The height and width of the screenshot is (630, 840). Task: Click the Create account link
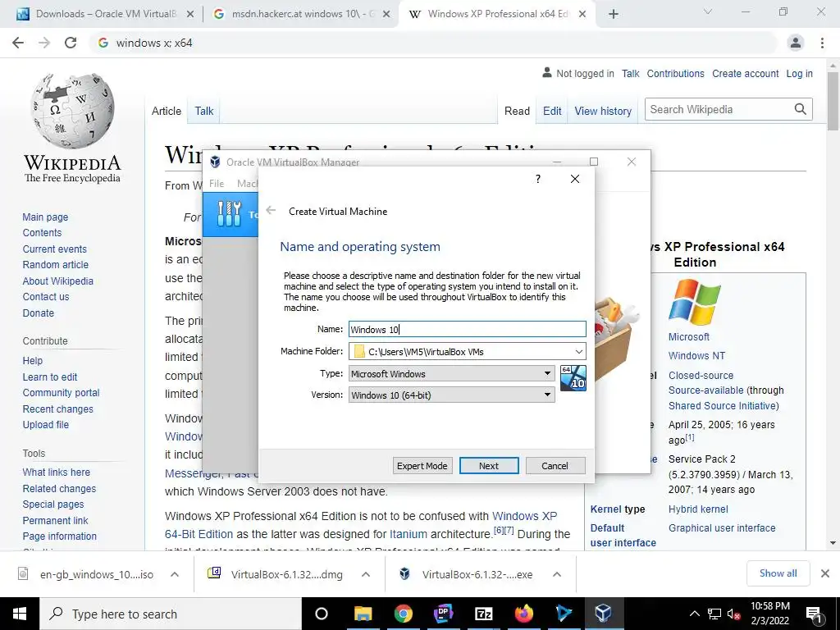pyautogui.click(x=745, y=73)
